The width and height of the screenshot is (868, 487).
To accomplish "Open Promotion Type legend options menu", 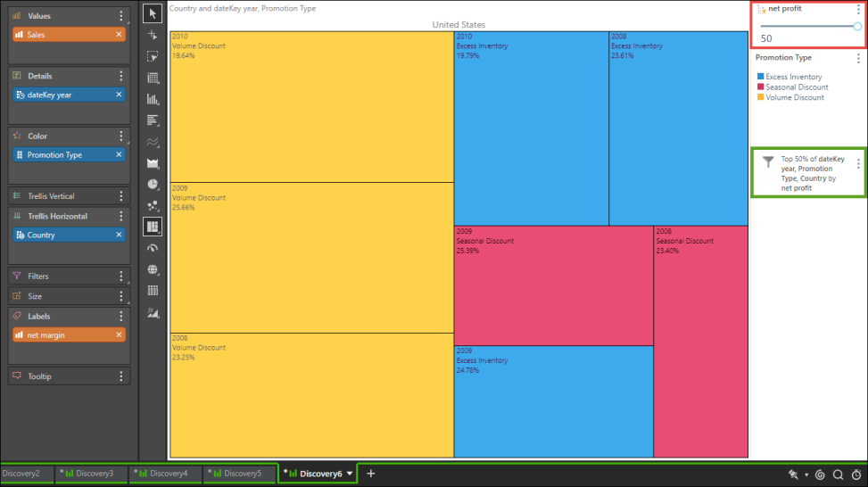I will click(858, 58).
